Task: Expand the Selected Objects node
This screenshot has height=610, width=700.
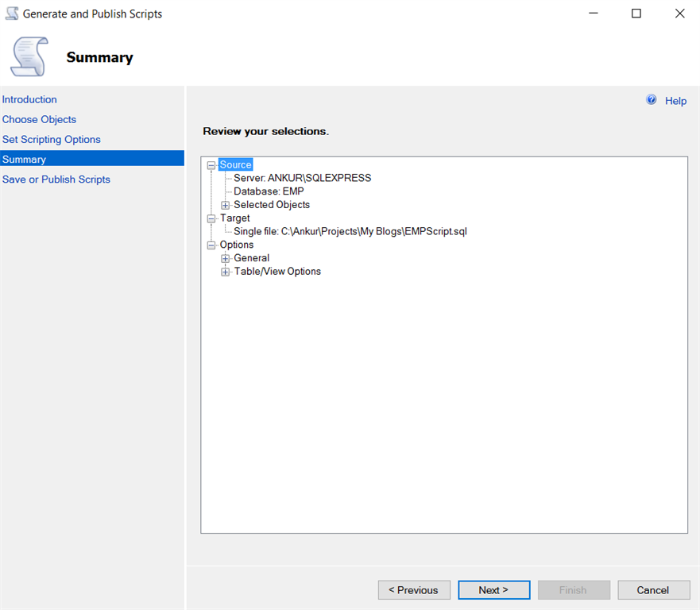Action: [x=225, y=205]
